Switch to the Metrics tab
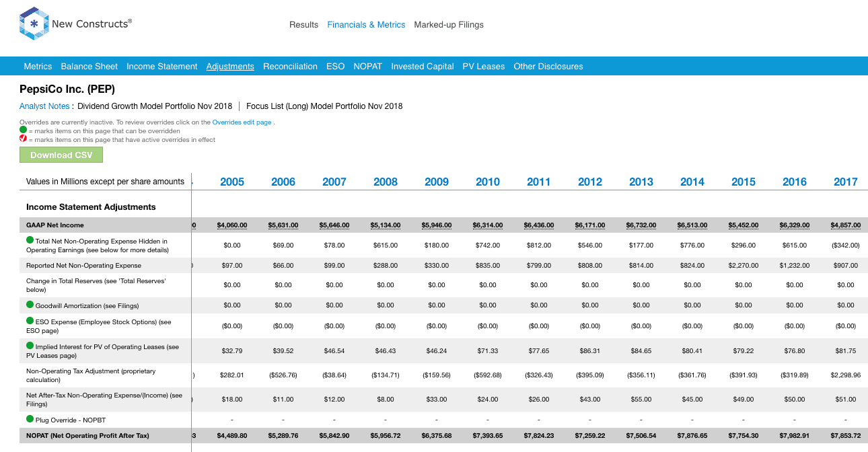The height and width of the screenshot is (452, 868). click(x=38, y=67)
